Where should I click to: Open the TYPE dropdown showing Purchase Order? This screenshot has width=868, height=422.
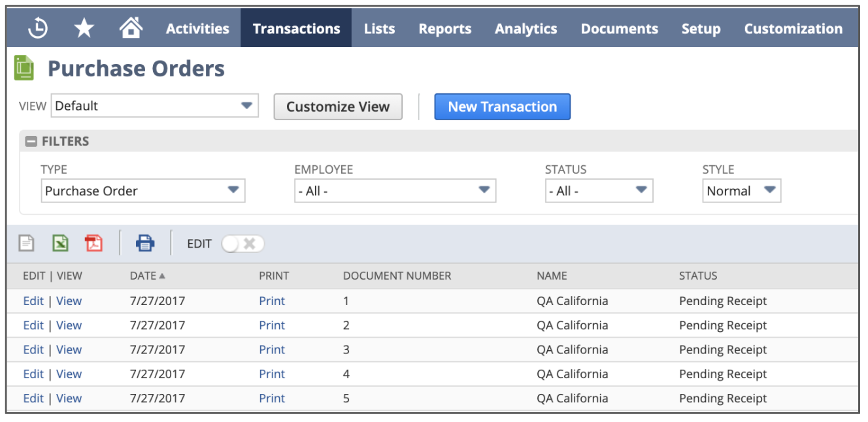click(x=142, y=191)
